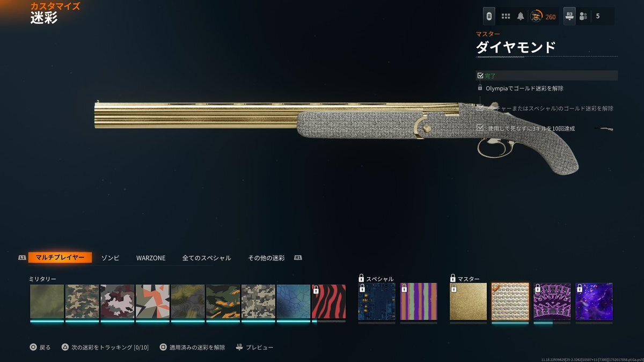The height and width of the screenshot is (362, 644).
Task: Click the locked master category padlock icon
Action: [x=452, y=278]
